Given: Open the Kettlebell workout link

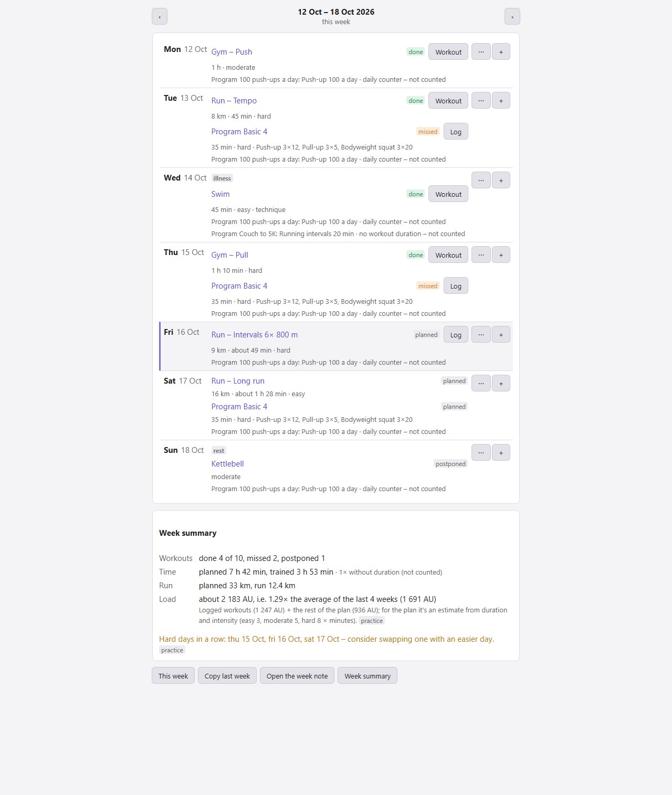Looking at the screenshot, I should coord(227,464).
